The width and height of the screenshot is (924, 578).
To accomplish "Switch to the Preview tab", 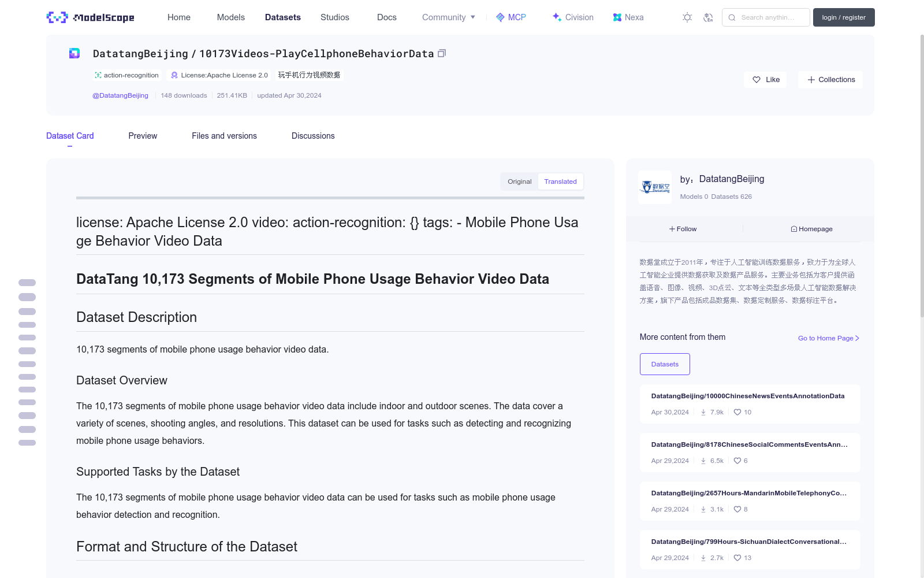I will pos(143,136).
